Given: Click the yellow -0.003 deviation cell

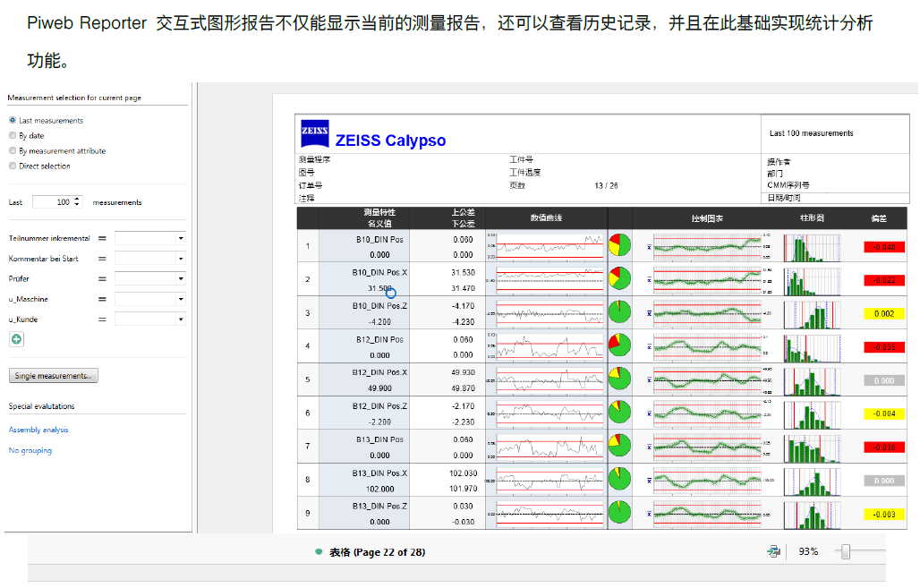Looking at the screenshot, I should [x=884, y=515].
